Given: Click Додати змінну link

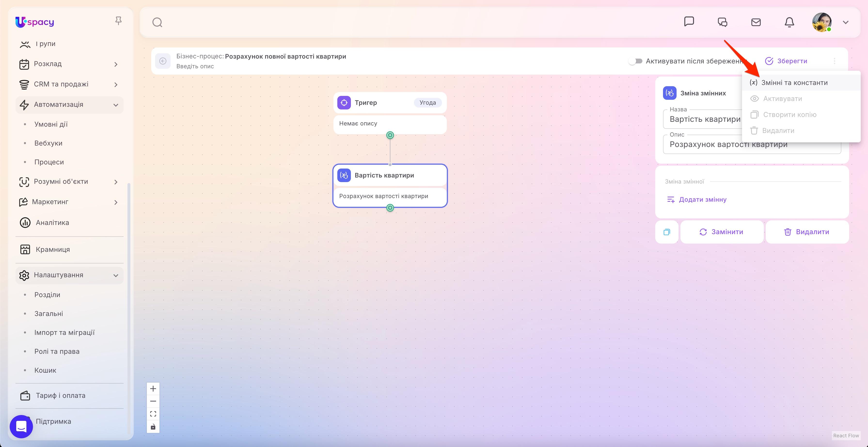Looking at the screenshot, I should (697, 200).
